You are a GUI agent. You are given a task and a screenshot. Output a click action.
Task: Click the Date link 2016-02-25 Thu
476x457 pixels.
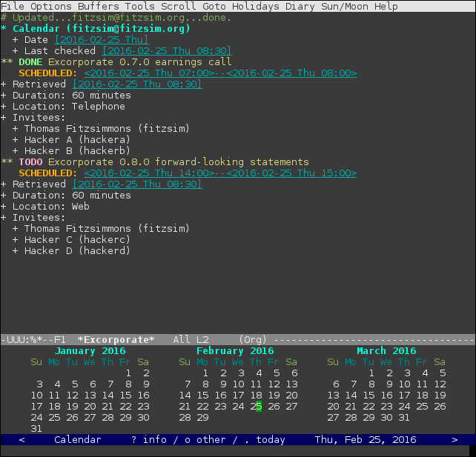click(102, 40)
